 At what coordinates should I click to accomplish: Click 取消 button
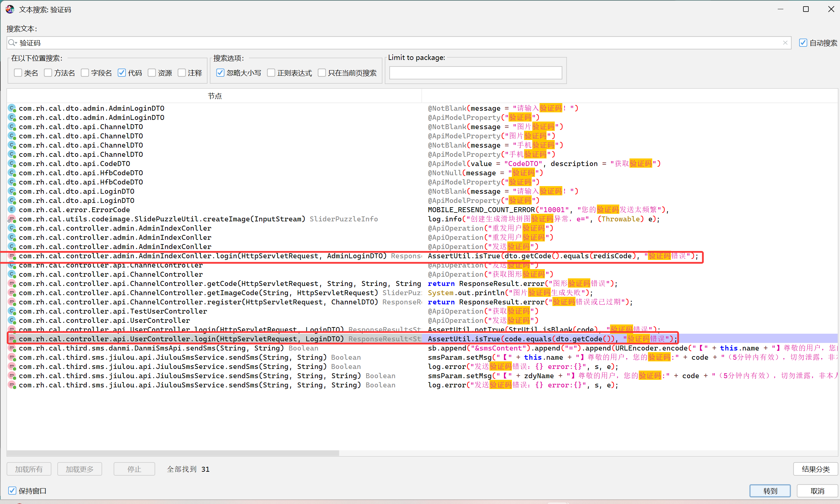click(817, 491)
